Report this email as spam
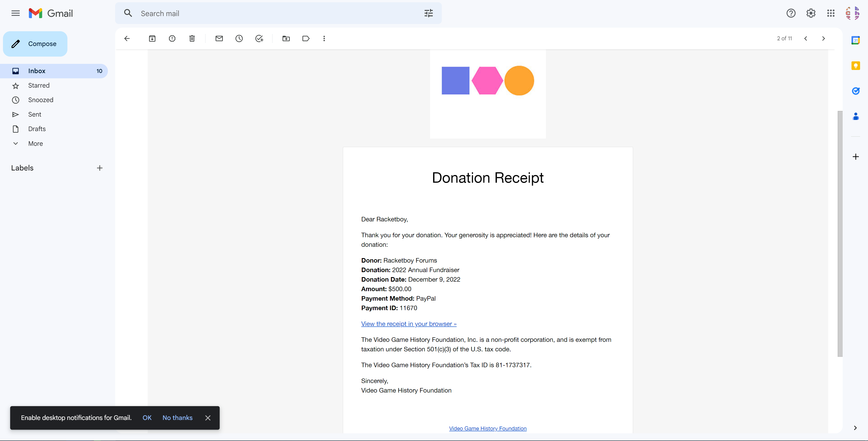 point(172,38)
